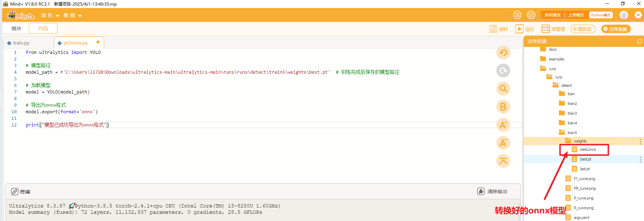
Task: Click the scroll-to-top arrow icon
Action: click(x=503, y=161)
